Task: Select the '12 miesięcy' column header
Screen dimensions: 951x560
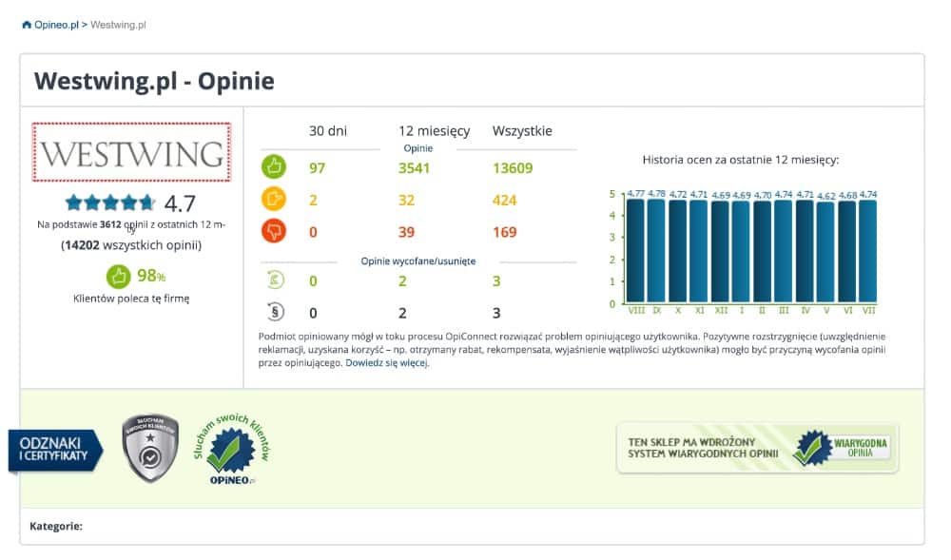Action: 435,131
